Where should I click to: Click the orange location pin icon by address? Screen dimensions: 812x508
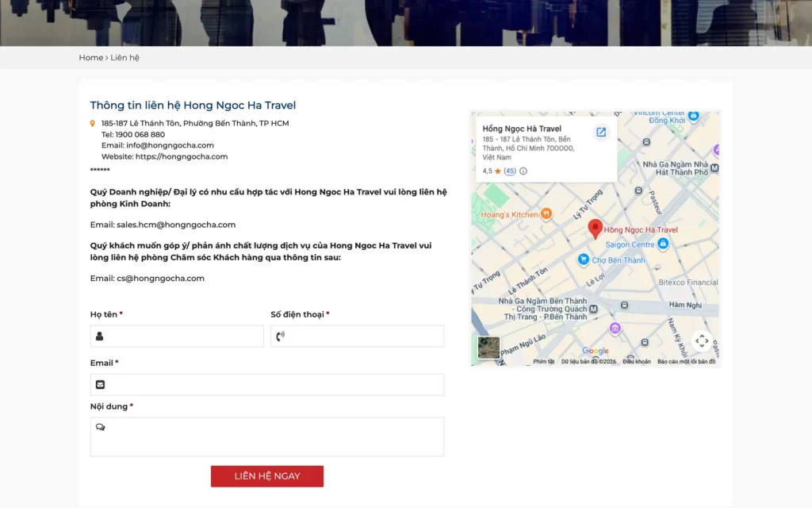(x=93, y=123)
